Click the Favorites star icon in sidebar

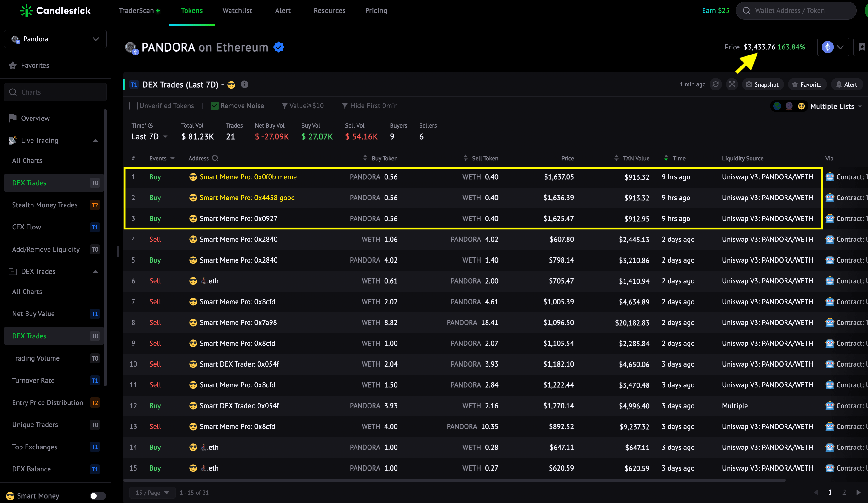(13, 66)
